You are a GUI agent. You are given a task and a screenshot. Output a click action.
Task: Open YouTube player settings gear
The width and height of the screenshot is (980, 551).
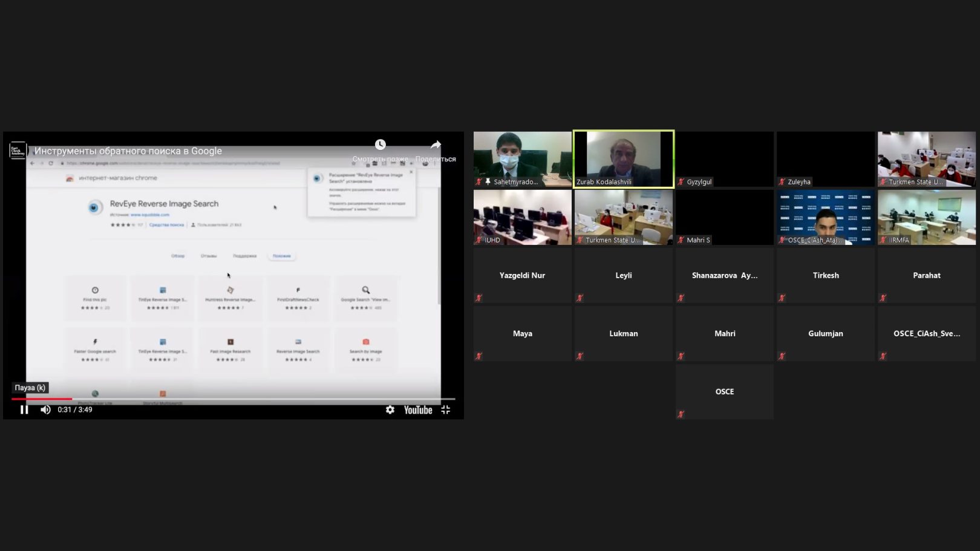coord(390,409)
